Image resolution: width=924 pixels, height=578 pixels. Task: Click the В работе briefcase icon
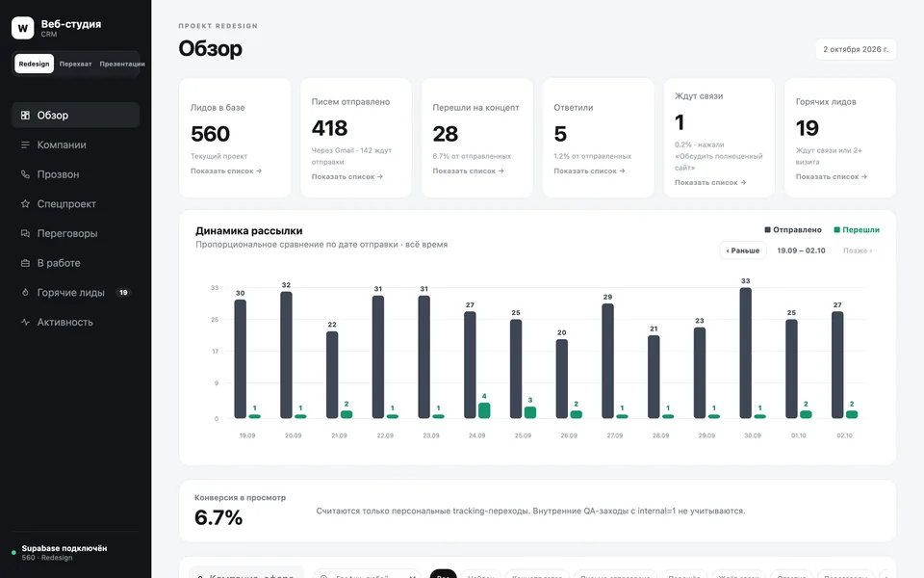click(x=25, y=262)
